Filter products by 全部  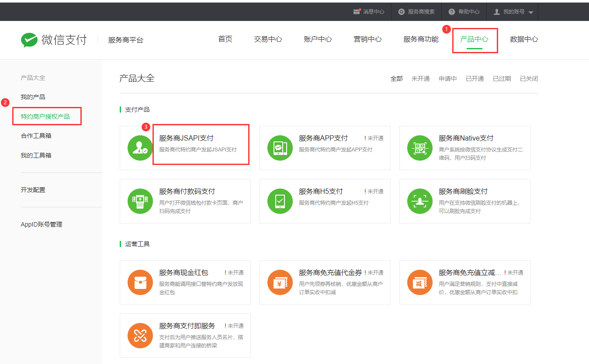pos(396,79)
